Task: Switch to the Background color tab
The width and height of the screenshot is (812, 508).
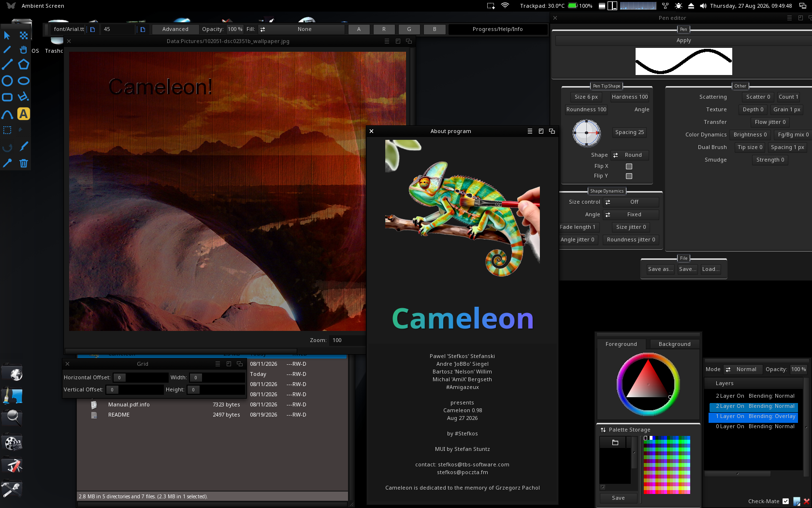Action: tap(674, 344)
